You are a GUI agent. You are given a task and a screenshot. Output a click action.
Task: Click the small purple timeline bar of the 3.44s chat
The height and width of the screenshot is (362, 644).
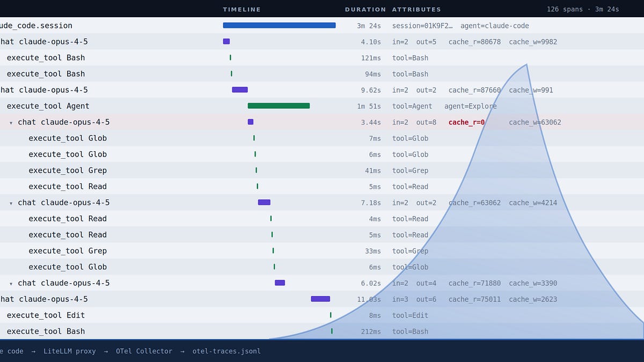251,122
